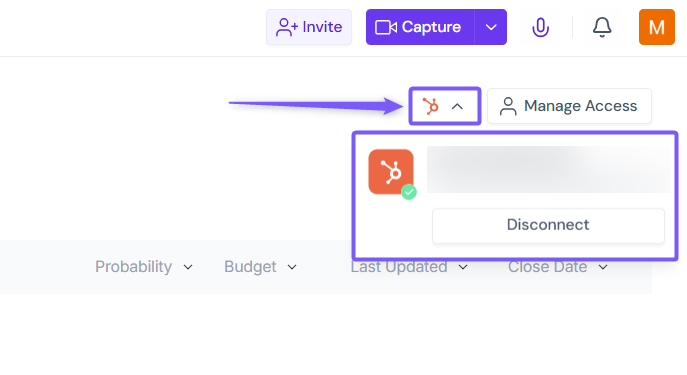This screenshot has width=687, height=375.
Task: Click the person icon in Manage Access
Action: click(x=508, y=106)
